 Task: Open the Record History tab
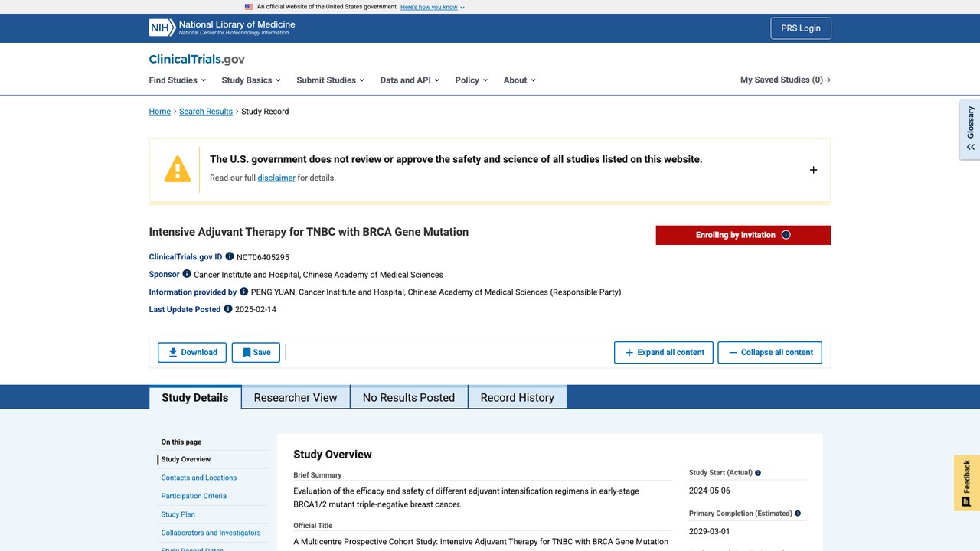pos(518,397)
